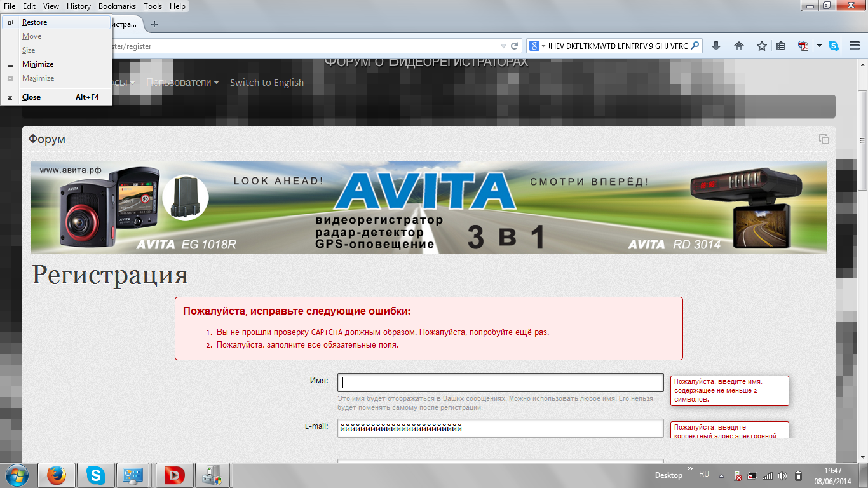Screen dimensions: 868x488
Task: Open the Firefox hamburger menu
Action: [x=854, y=46]
